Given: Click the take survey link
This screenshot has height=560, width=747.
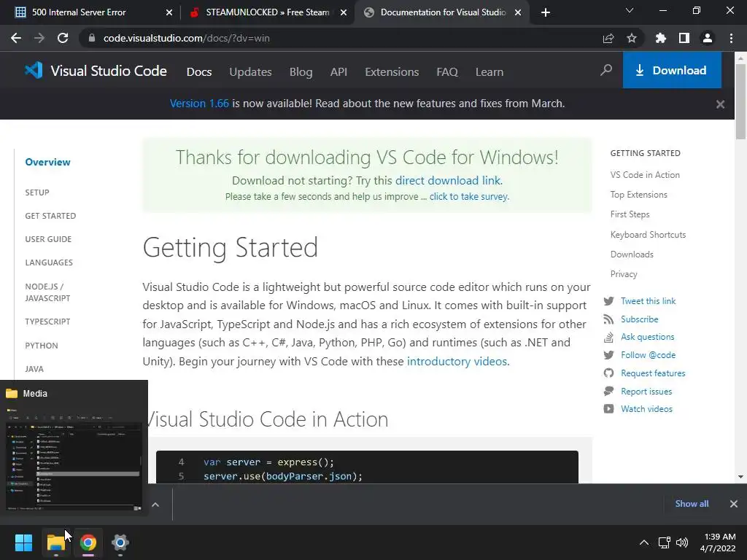Looking at the screenshot, I should (x=469, y=196).
